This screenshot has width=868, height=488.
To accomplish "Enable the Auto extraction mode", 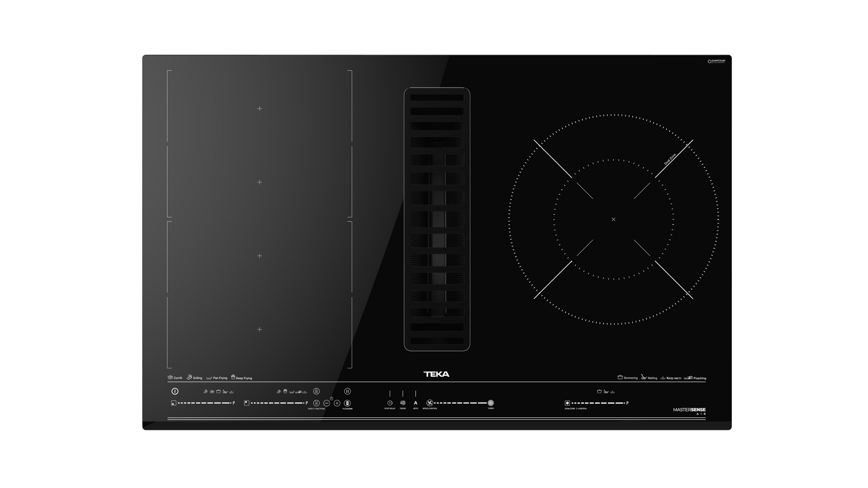I will pos(415,403).
